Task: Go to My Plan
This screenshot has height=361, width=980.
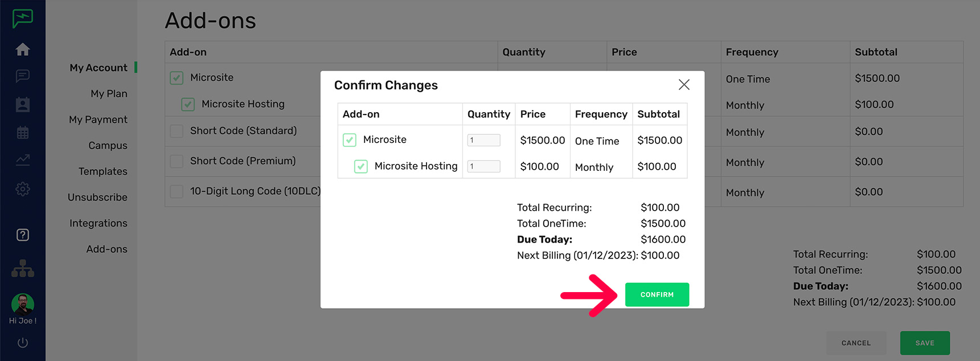Action: (x=109, y=93)
